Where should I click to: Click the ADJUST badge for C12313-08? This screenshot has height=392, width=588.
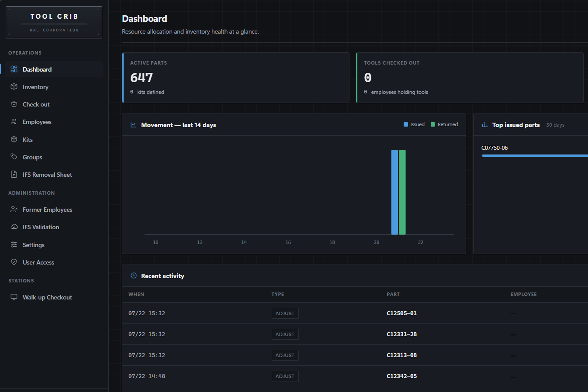tap(285, 355)
